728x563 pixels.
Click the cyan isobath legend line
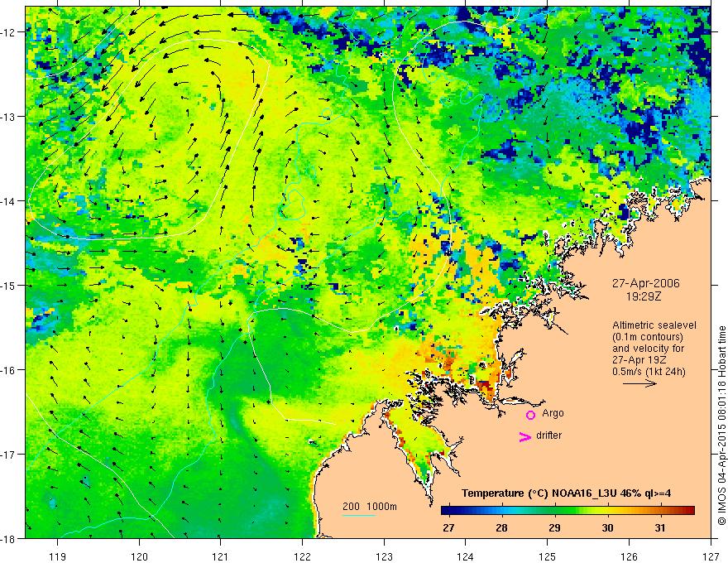(x=359, y=515)
